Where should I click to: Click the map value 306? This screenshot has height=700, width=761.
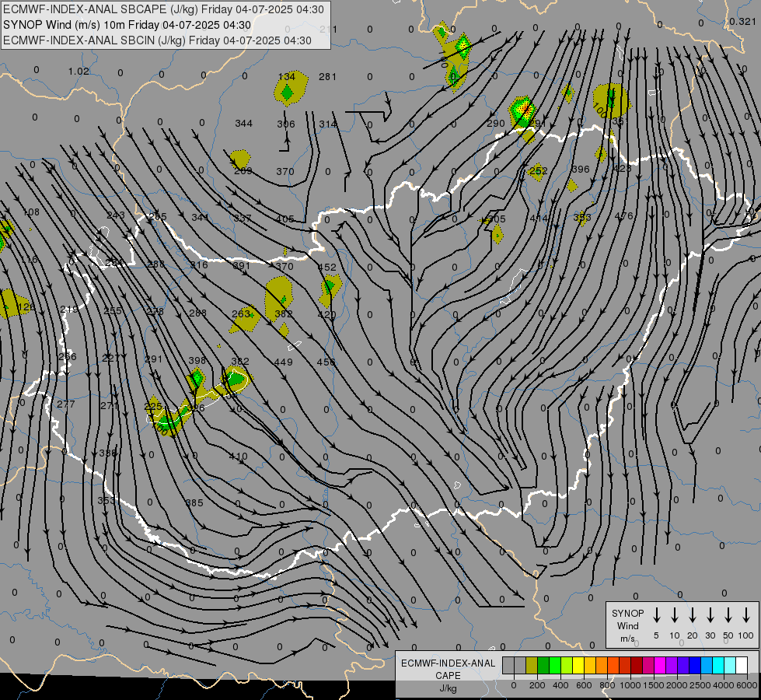pos(286,124)
